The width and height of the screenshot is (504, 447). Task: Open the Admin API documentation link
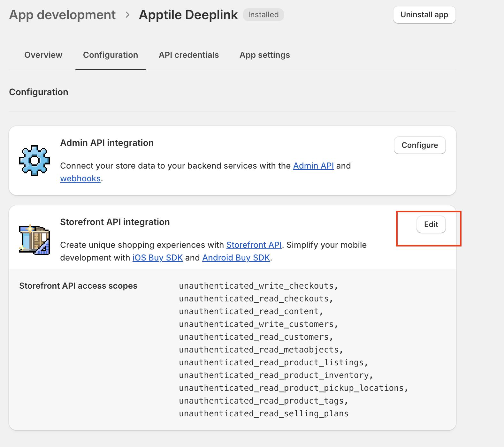pyautogui.click(x=313, y=166)
